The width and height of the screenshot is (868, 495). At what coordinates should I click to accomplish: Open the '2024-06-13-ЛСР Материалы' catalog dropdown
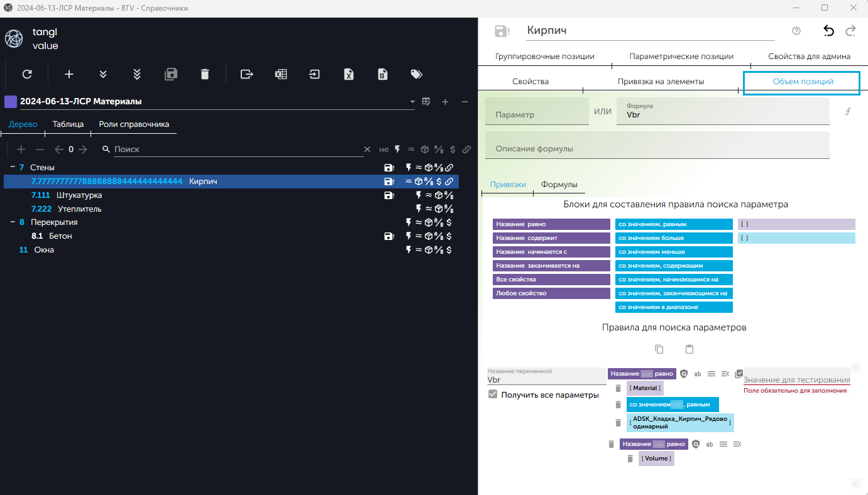tap(412, 102)
